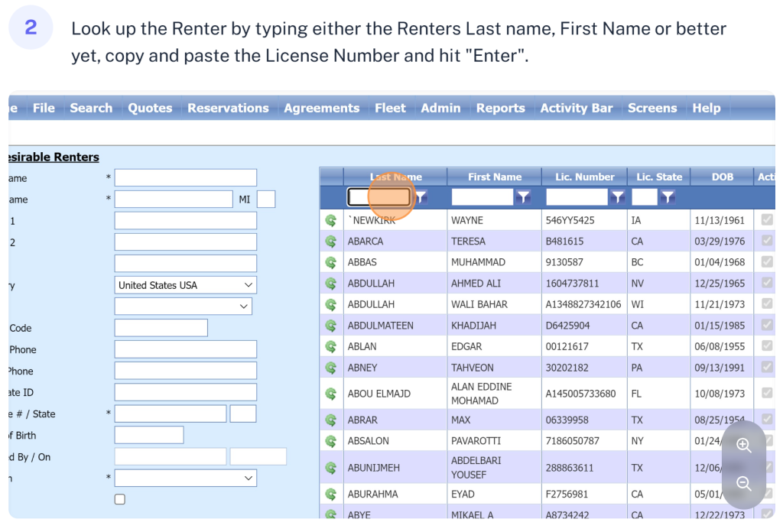Click the Lic. State filter funnel icon
Image resolution: width=783 pixels, height=532 pixels.
668,197
